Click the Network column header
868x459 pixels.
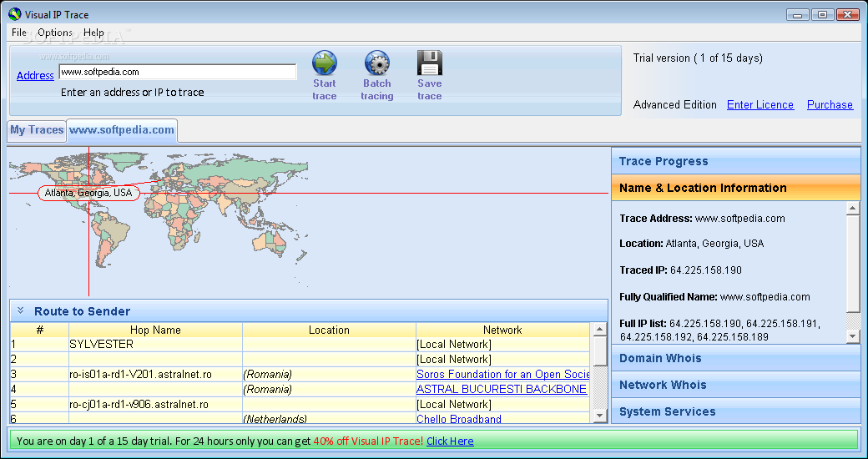point(502,330)
